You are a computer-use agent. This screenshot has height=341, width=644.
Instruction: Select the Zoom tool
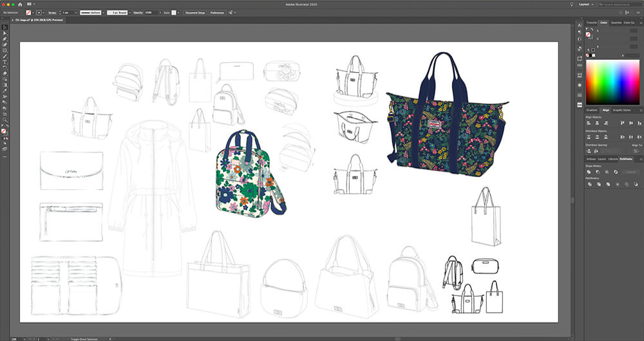5,120
